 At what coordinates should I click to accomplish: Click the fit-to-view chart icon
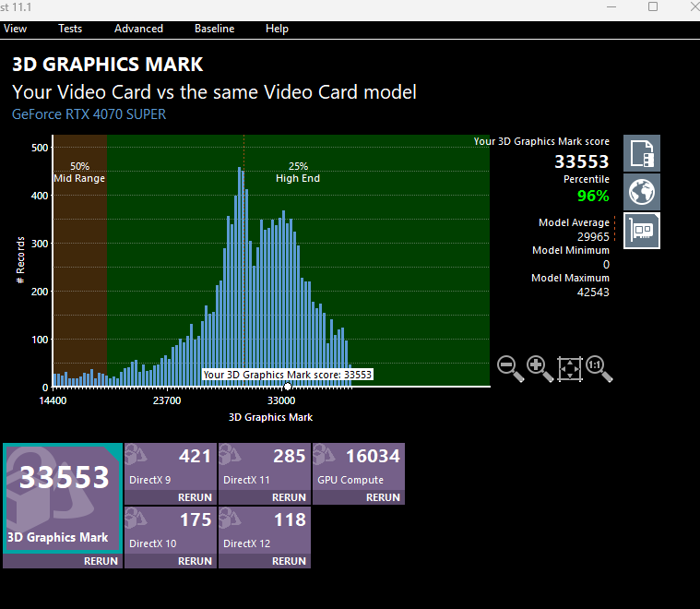tap(570, 368)
